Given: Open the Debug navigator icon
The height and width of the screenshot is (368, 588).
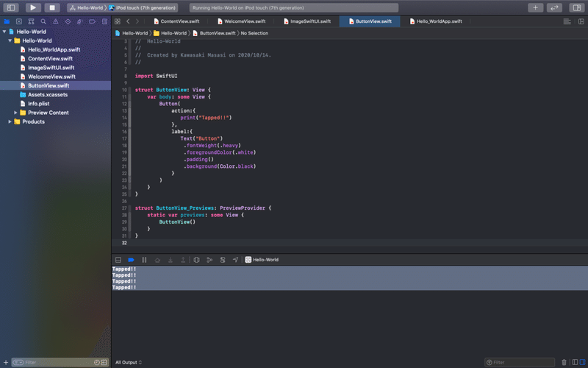Looking at the screenshot, I should (79, 21).
